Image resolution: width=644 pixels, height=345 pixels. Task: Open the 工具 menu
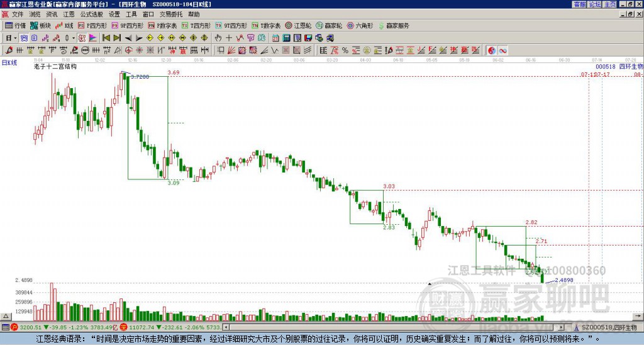pyautogui.click(x=131, y=14)
